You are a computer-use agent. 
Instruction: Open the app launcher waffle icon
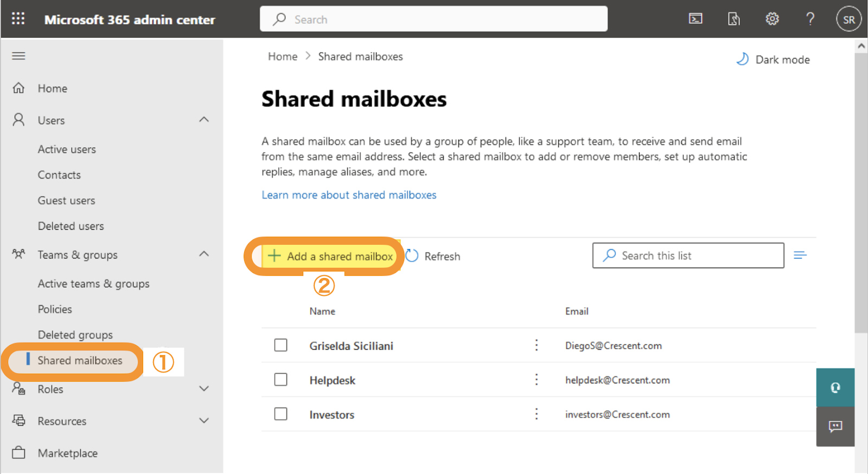click(18, 19)
